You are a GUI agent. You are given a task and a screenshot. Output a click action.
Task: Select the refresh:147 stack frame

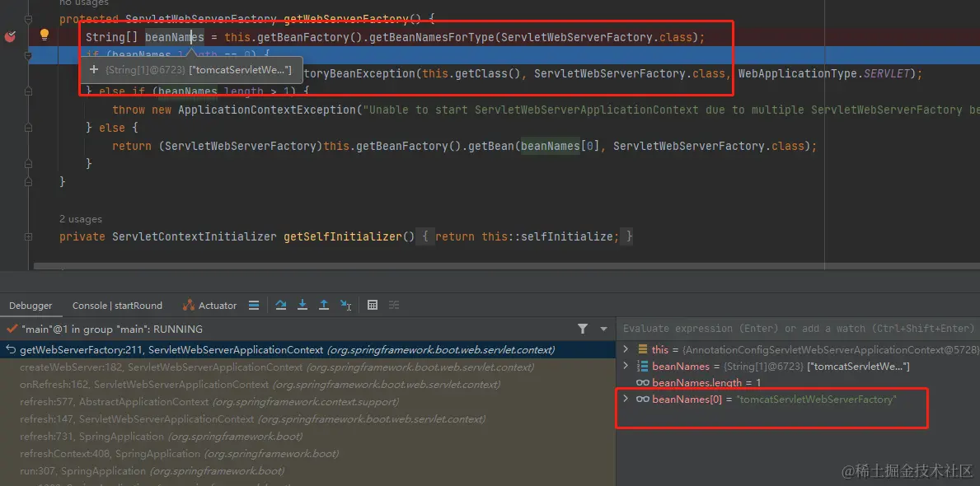(307, 419)
